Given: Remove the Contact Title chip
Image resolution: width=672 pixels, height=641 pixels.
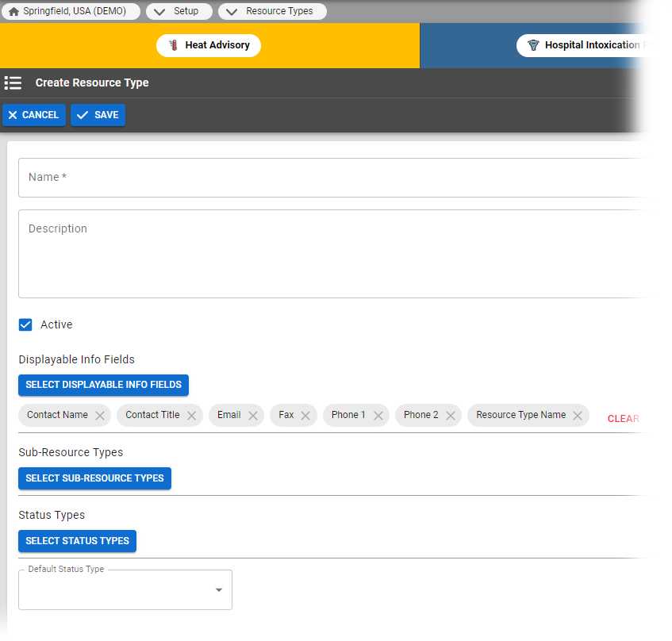Looking at the screenshot, I should [x=192, y=415].
